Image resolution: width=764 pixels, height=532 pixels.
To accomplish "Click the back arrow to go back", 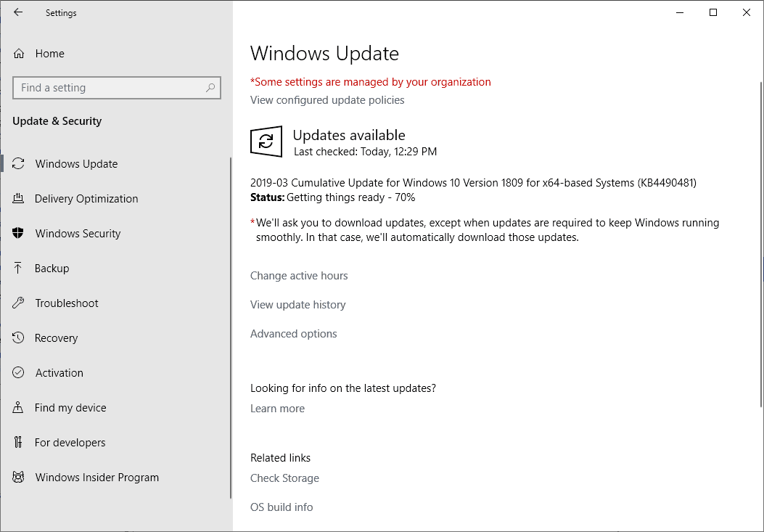I will point(17,12).
